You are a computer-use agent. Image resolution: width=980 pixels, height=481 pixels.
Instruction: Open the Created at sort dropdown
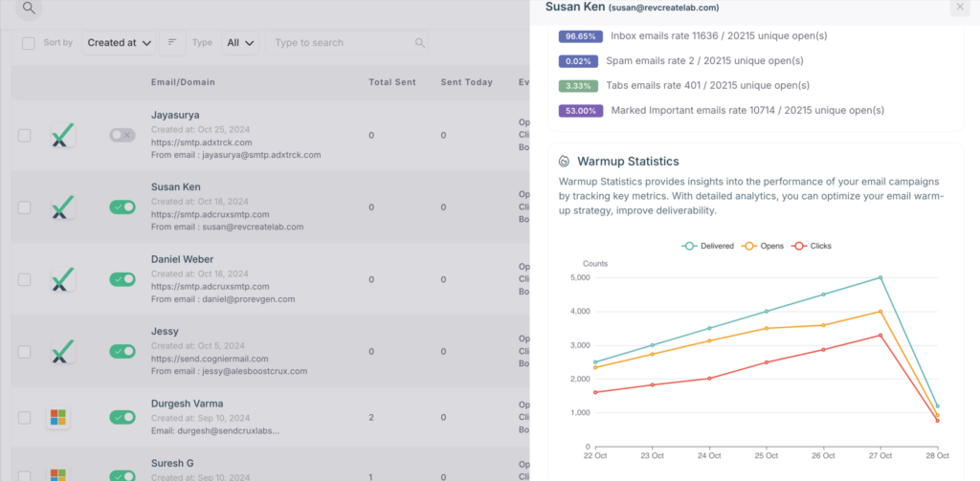tap(119, 43)
